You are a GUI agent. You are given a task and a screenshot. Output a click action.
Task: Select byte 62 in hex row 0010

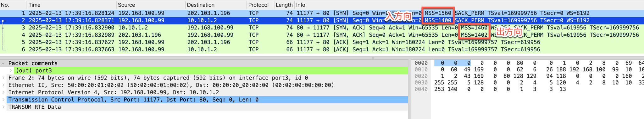click(520, 70)
